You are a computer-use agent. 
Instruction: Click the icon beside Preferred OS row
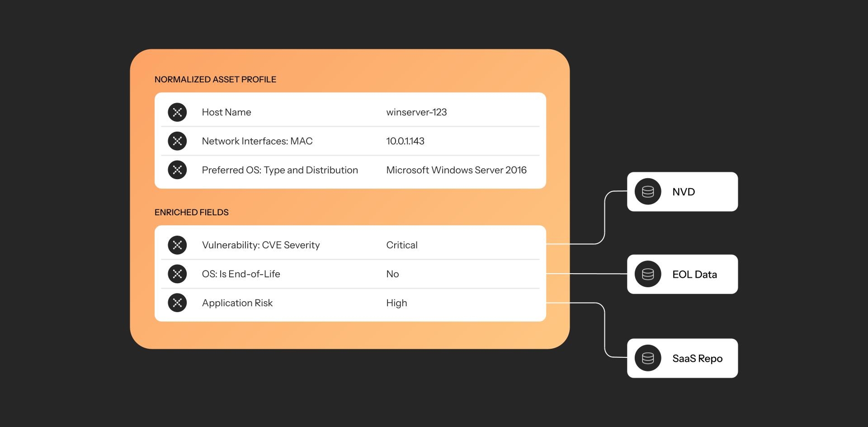click(x=177, y=170)
